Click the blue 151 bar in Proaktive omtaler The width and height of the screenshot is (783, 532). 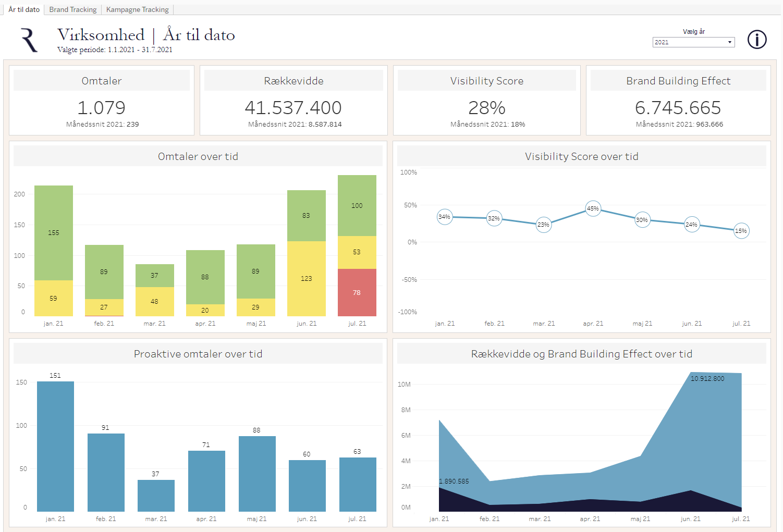coord(55,446)
